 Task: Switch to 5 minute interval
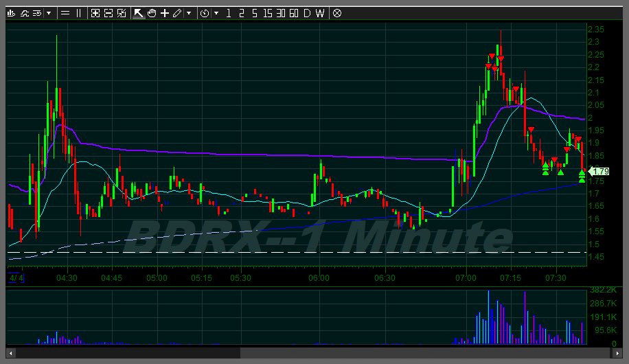(x=254, y=13)
